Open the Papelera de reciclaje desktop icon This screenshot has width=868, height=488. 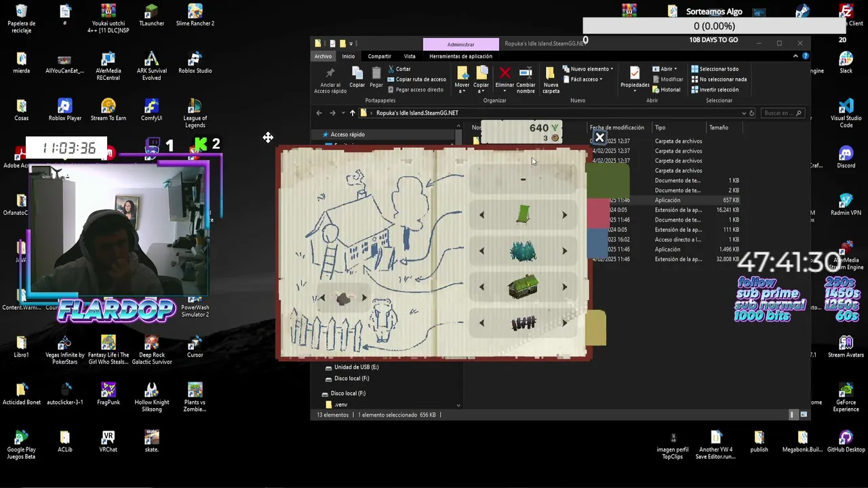pyautogui.click(x=21, y=19)
